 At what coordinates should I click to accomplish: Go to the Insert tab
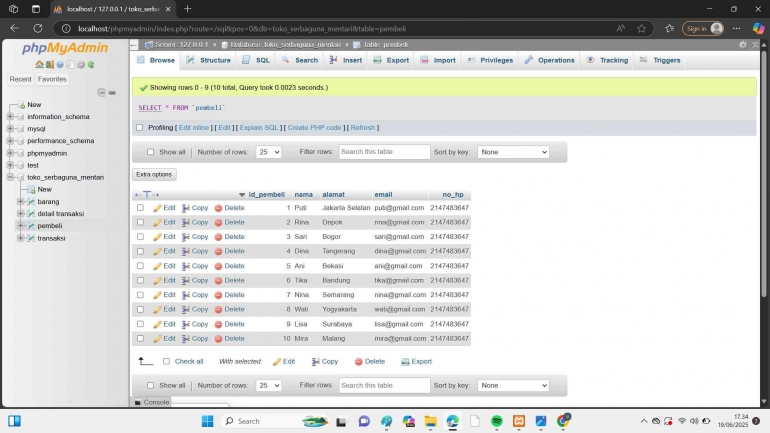[346, 60]
